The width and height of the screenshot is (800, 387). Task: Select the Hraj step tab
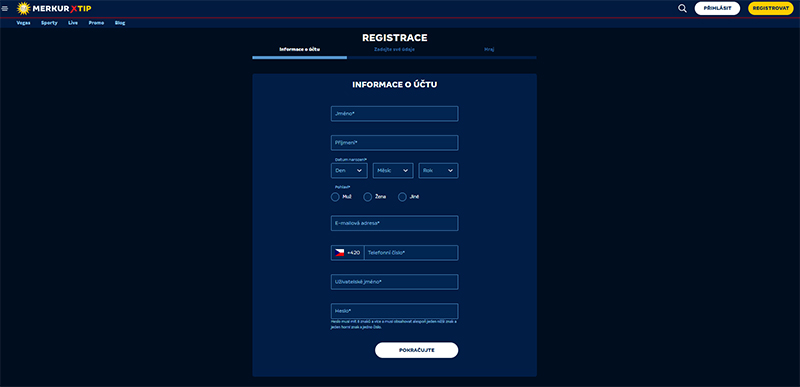click(x=489, y=49)
